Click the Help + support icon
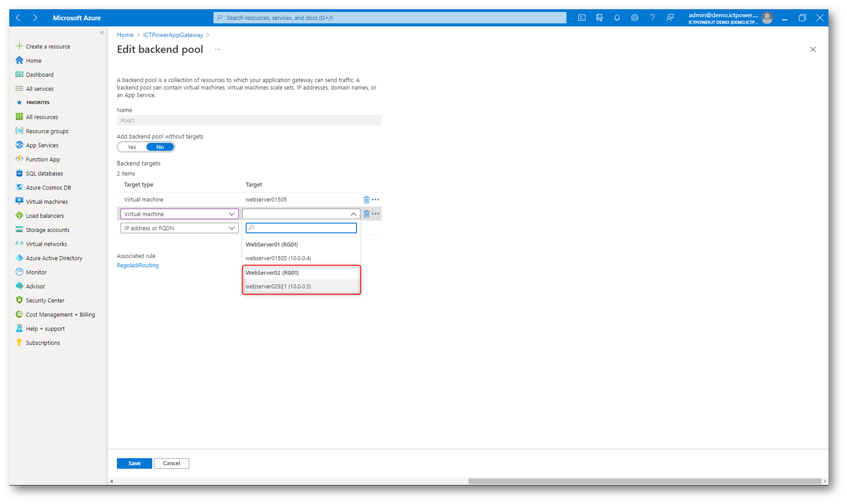847x504 pixels. [x=19, y=328]
